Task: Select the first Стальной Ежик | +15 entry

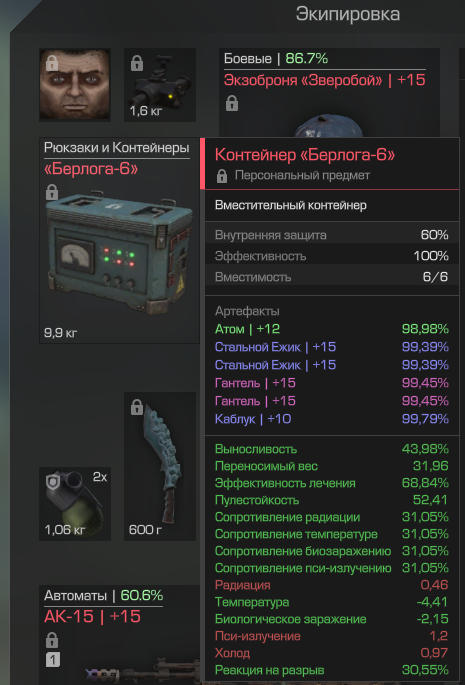Action: [332, 347]
